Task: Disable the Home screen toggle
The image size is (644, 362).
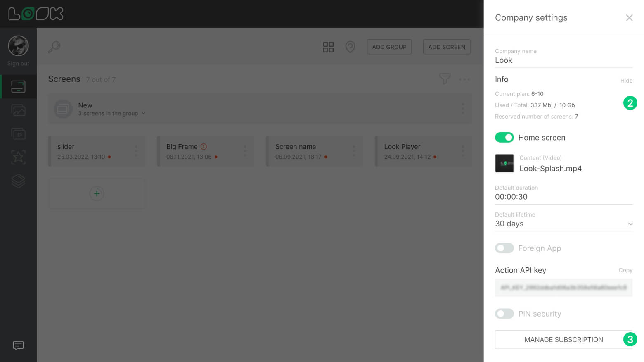Action: [x=504, y=138]
